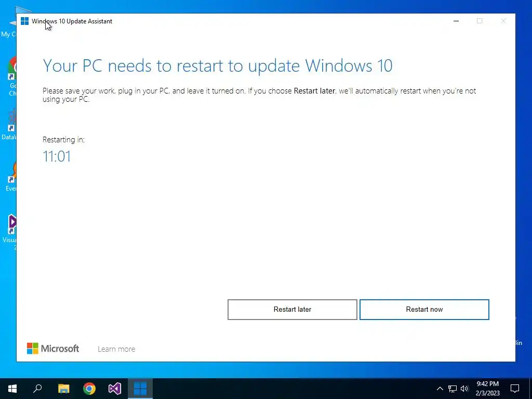532x399 pixels.
Task: Open the notification center icon
Action: [x=515, y=389]
